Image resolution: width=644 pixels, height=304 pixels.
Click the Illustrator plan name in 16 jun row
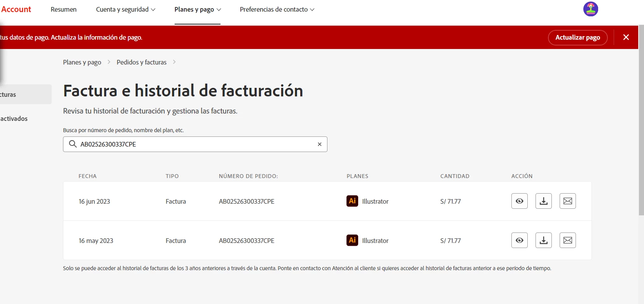375,201
